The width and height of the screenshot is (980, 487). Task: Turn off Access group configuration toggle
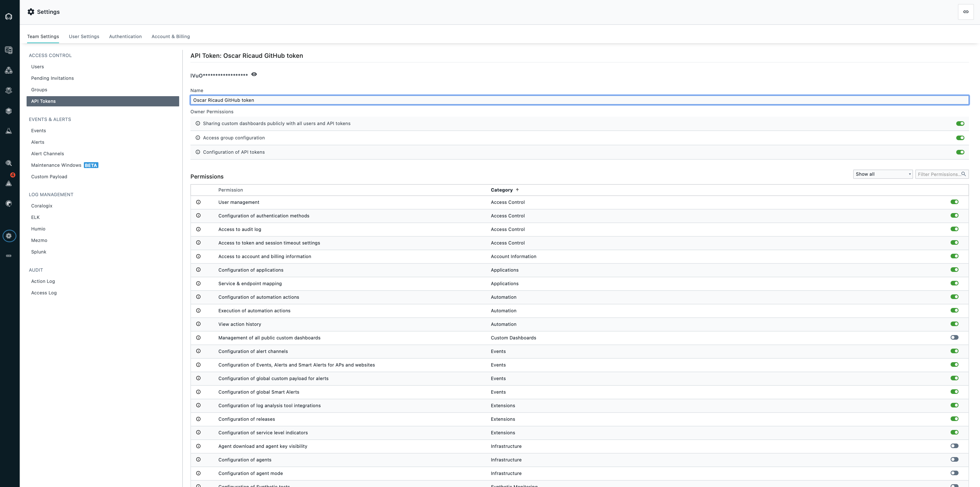click(960, 138)
